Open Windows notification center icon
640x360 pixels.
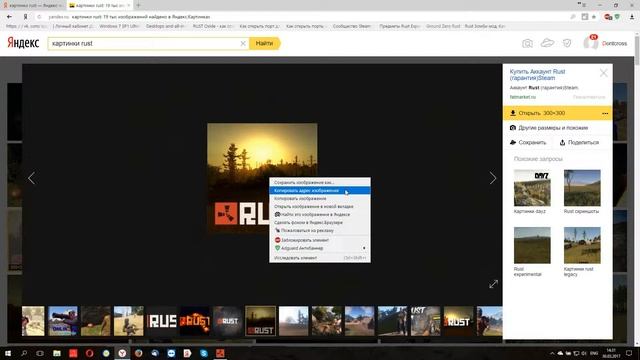pyautogui.click(x=629, y=353)
